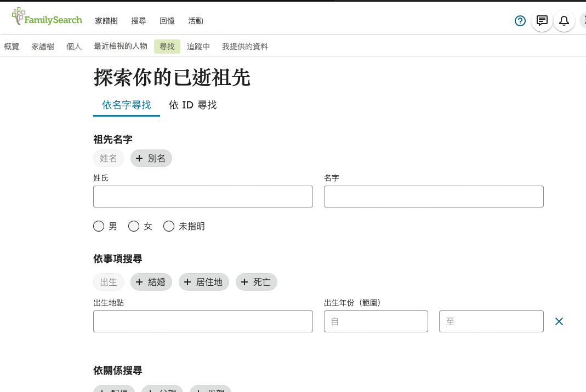Click the 姓名 chip

click(109, 158)
